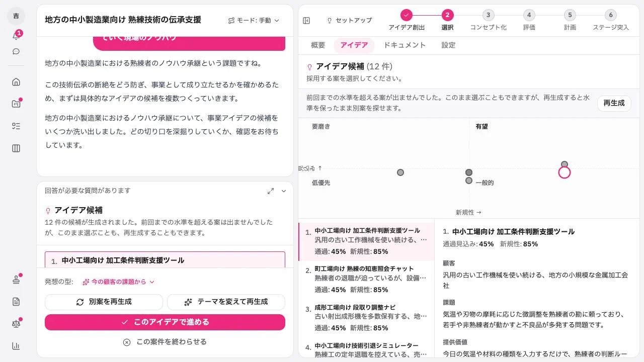Open the checklist icon in sidebar
This screenshot has height=362, width=644.
click(x=16, y=126)
